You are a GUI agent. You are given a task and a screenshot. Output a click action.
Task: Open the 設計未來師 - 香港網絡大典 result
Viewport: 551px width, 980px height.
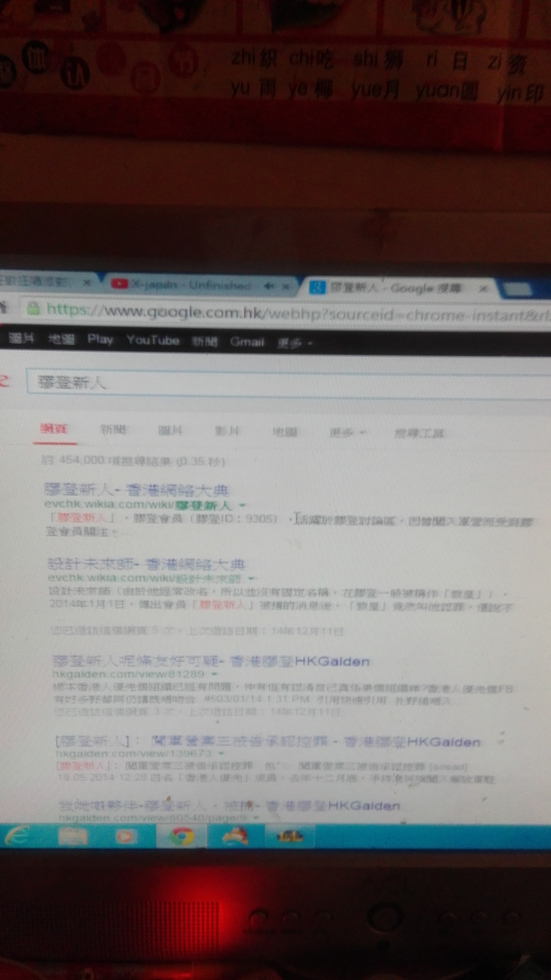tap(146, 564)
